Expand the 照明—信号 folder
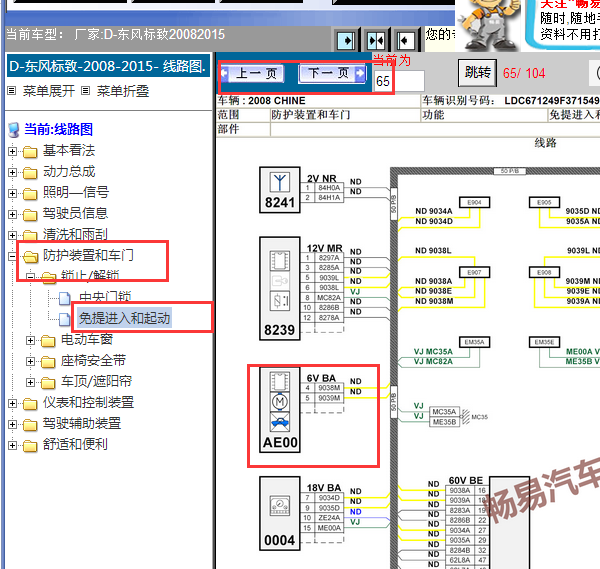Viewport: 600px width, 569px height. [12, 193]
